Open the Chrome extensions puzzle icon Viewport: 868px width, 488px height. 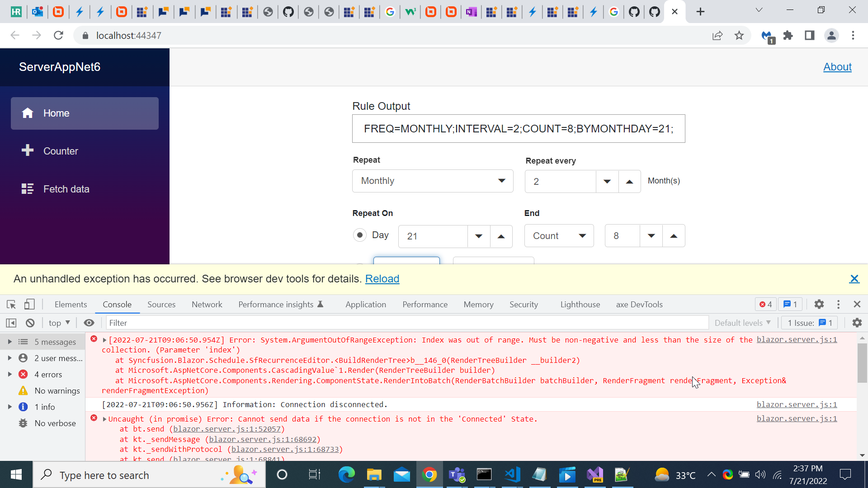point(788,36)
